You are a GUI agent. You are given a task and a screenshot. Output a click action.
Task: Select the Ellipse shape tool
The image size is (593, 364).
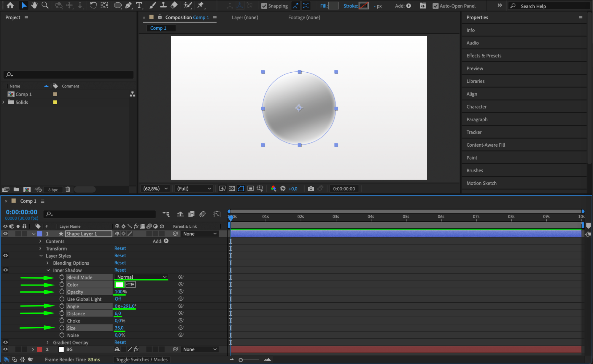(x=117, y=5)
